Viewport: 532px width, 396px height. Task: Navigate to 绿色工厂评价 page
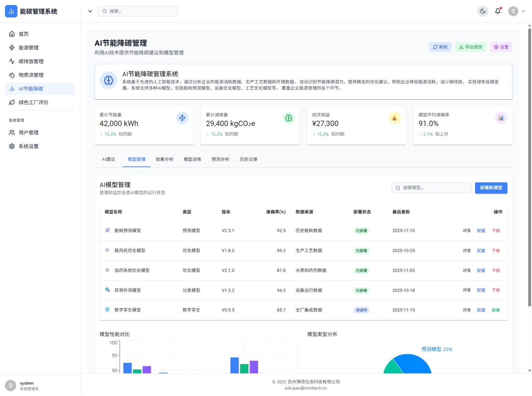(x=33, y=103)
